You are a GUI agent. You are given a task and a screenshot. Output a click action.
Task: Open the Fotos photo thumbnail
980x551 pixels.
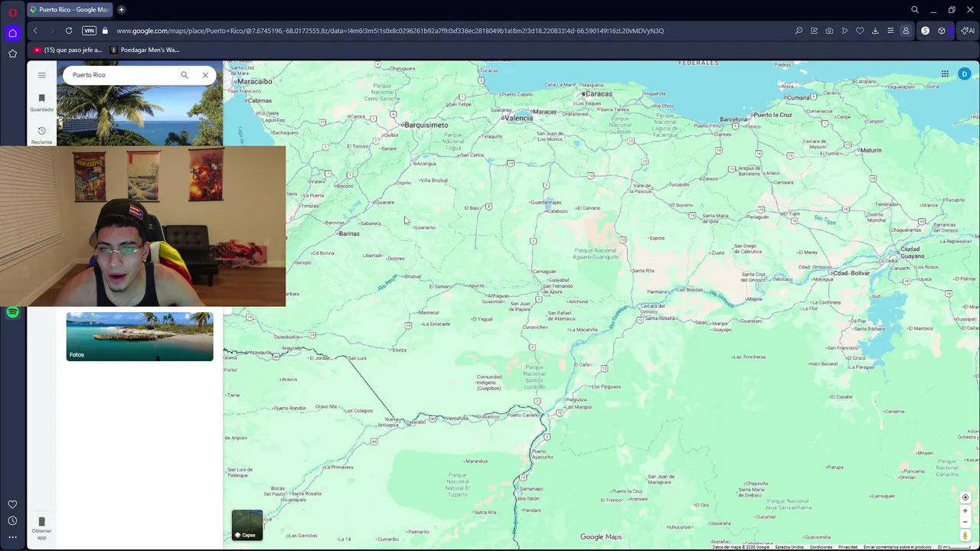point(139,336)
